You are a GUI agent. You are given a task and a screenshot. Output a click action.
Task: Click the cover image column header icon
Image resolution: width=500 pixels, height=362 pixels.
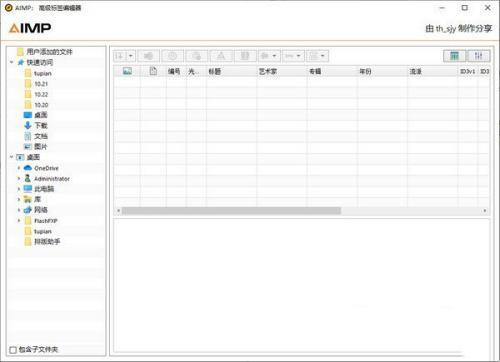pos(127,71)
